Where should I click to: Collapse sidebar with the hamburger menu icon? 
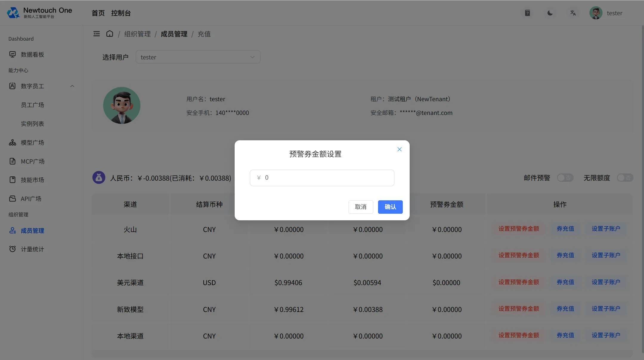click(x=97, y=34)
